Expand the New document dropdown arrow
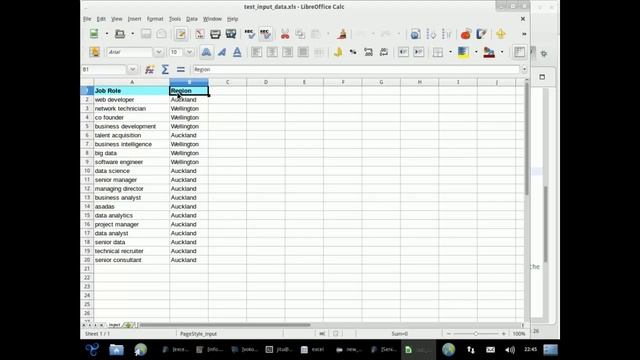This screenshot has height=360, width=640. point(107,34)
